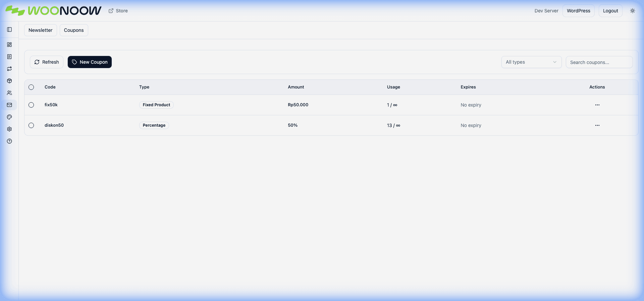The width and height of the screenshot is (644, 301).
Task: Open the Customers people icon in sidebar
Action: (9, 93)
